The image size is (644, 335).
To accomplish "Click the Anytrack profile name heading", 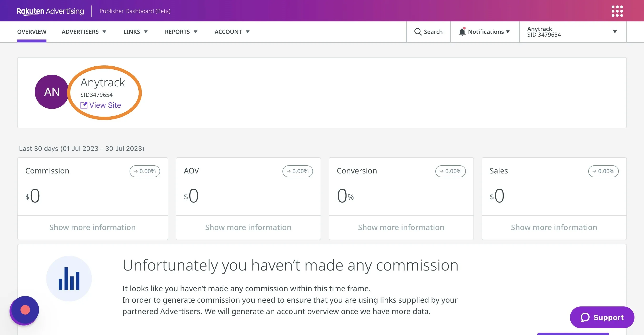I will (x=102, y=82).
